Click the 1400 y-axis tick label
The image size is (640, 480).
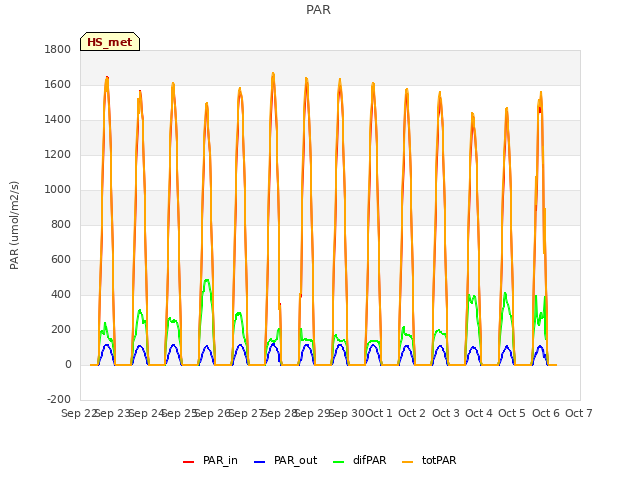pos(58,120)
